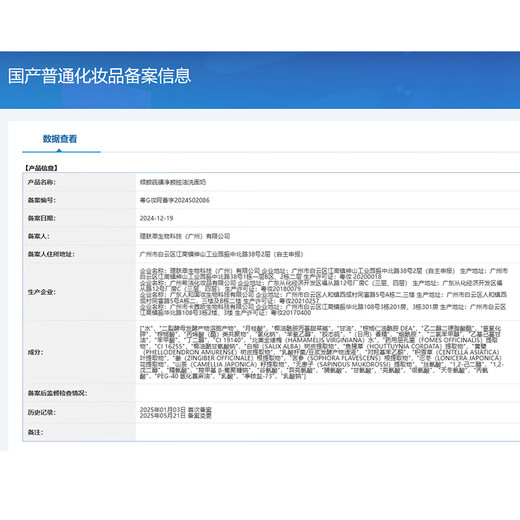Image resolution: width=520 pixels, height=520 pixels.
Task: Click the 备案后监督检查情况 row label
Action: [57, 393]
